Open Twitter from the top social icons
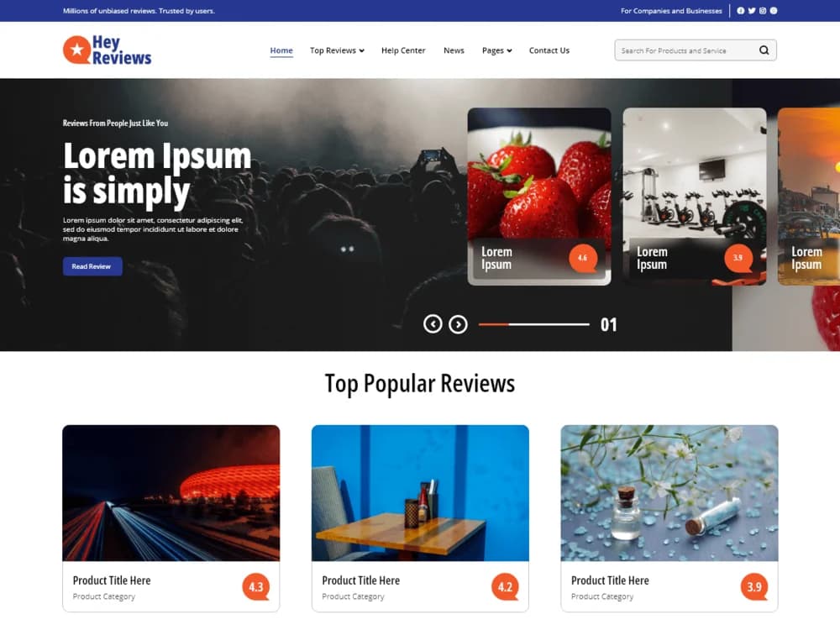Image resolution: width=840 pixels, height=630 pixels. pyautogui.click(x=752, y=11)
